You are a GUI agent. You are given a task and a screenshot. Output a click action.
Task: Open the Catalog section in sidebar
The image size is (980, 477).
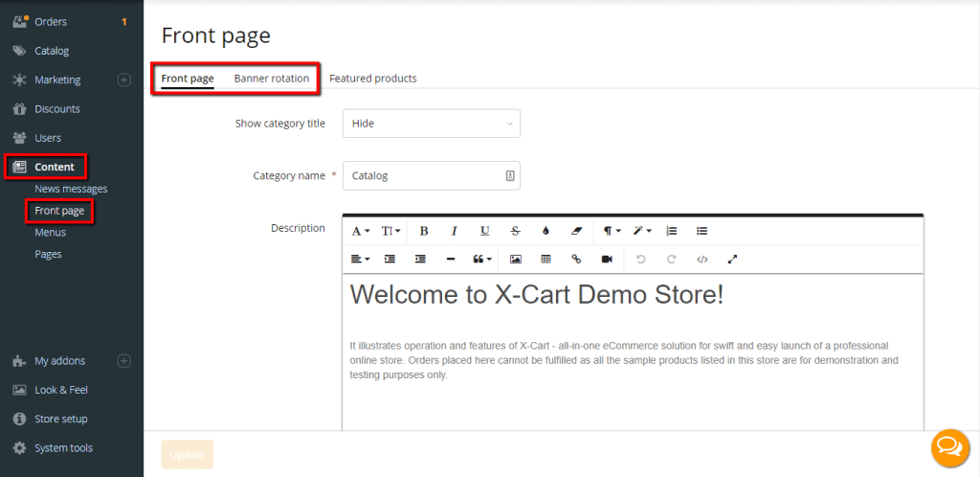click(x=52, y=51)
